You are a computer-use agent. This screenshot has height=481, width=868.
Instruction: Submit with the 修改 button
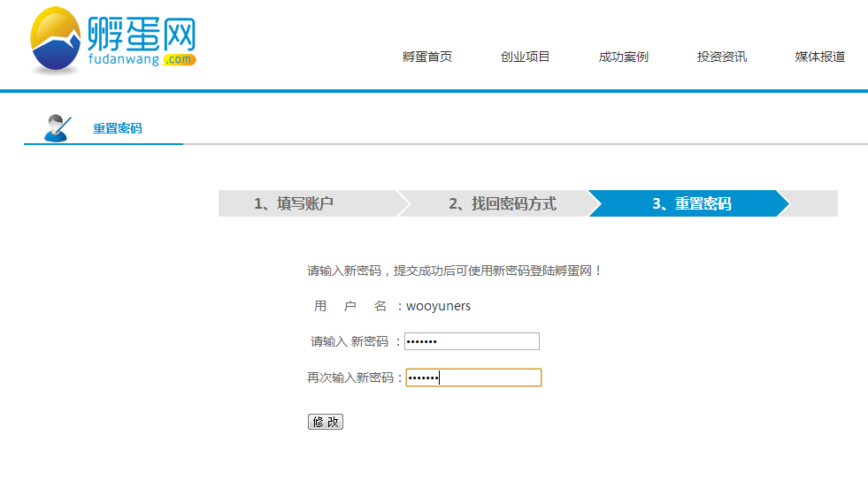pyautogui.click(x=326, y=422)
